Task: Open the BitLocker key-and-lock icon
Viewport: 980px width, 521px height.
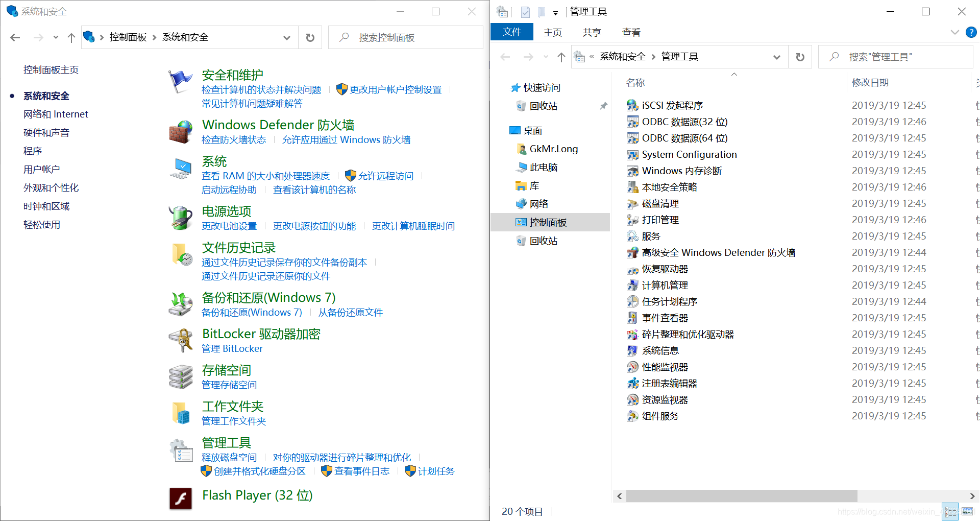Action: [x=180, y=341]
